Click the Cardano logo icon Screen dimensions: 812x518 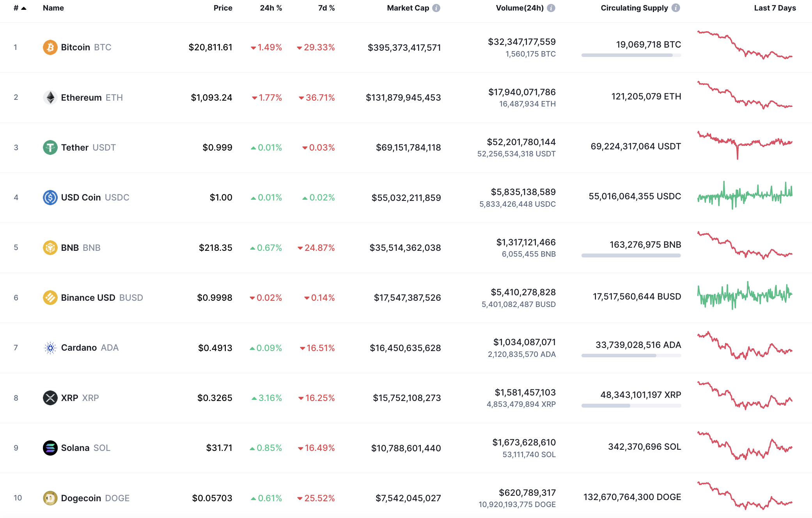(x=50, y=348)
